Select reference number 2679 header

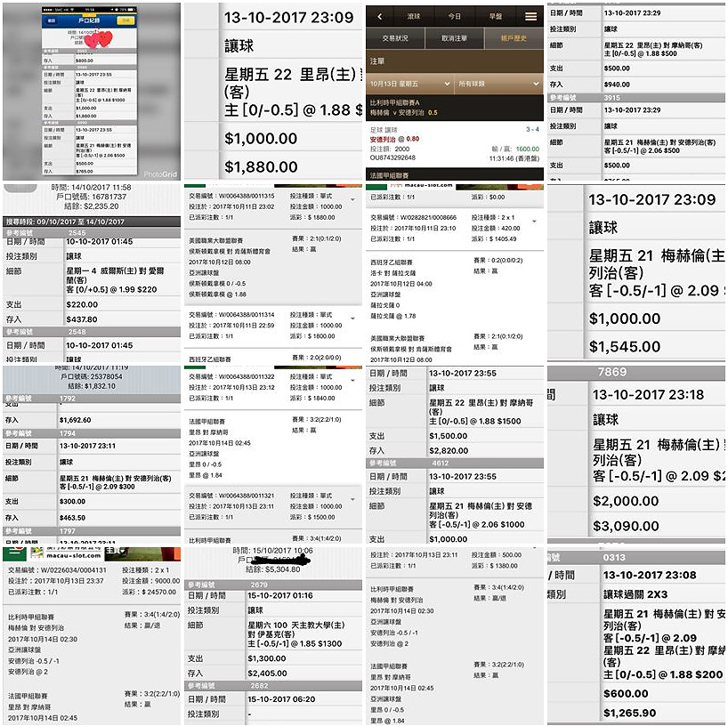point(273,585)
